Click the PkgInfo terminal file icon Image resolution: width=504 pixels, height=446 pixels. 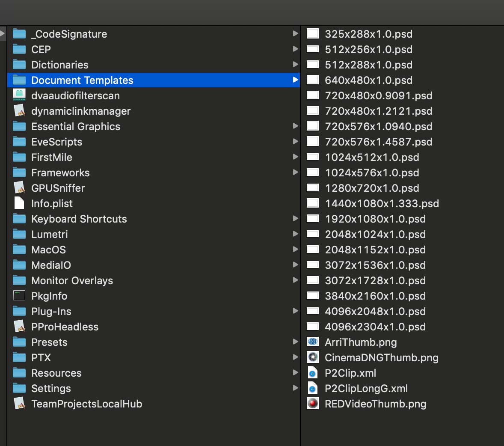pyautogui.click(x=19, y=295)
